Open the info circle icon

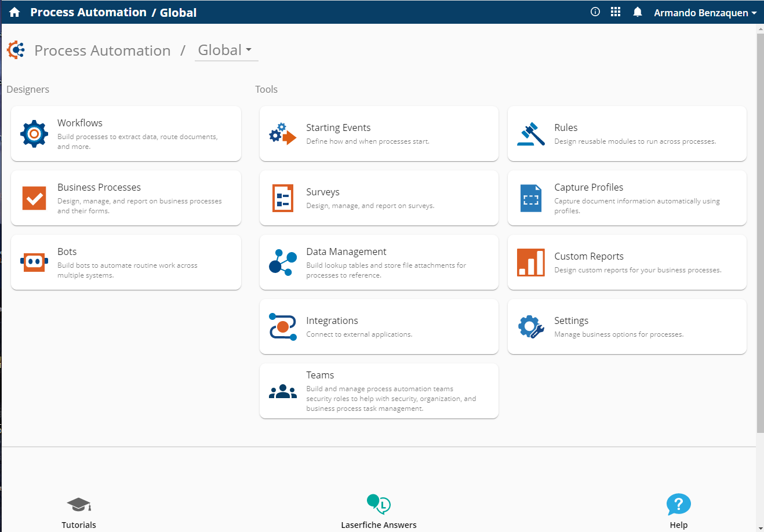click(x=595, y=12)
